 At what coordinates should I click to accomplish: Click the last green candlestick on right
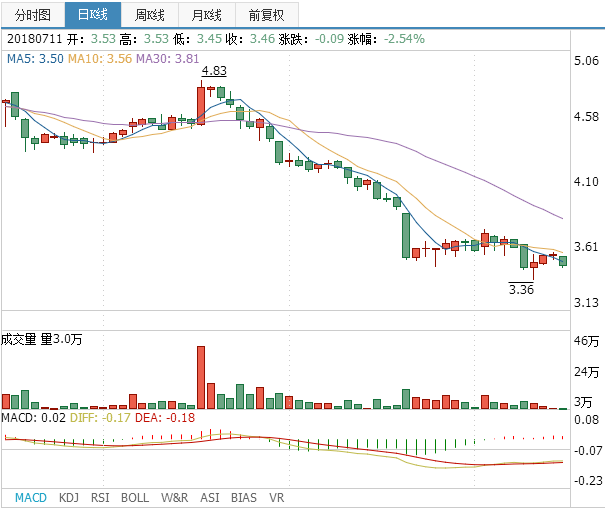click(563, 261)
